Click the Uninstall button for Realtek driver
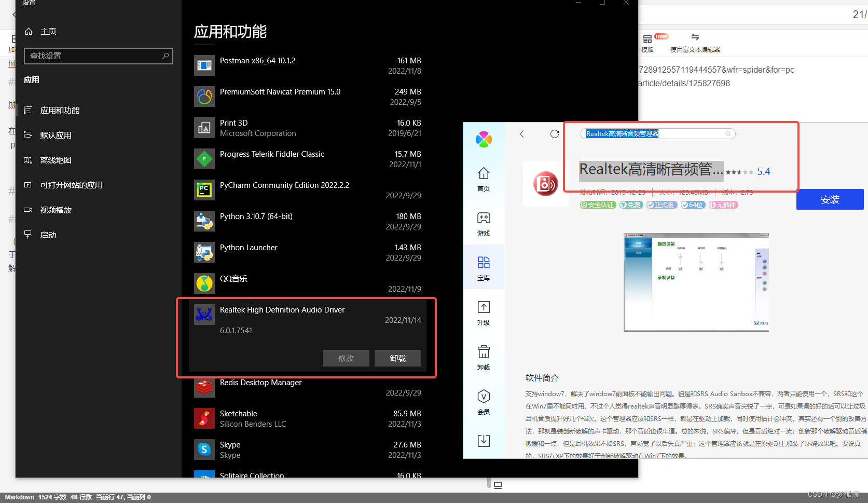Image resolution: width=868 pixels, height=503 pixels. [398, 358]
